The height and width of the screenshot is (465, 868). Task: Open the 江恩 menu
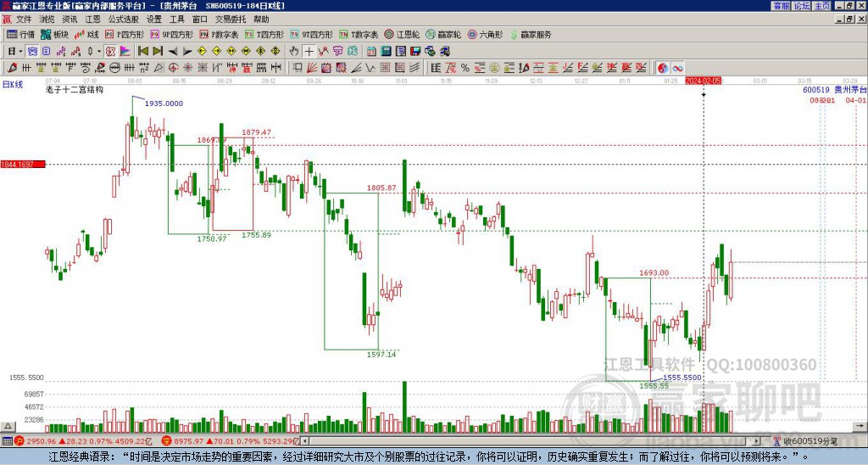point(92,20)
